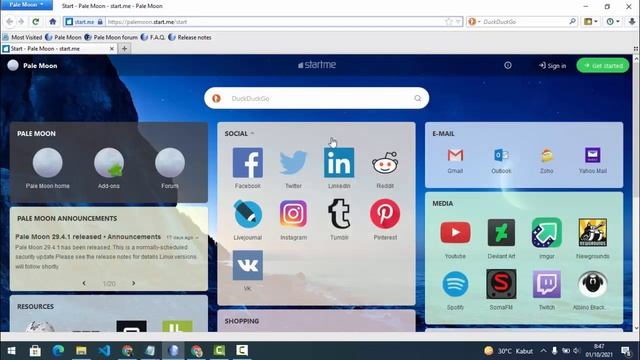Open the F.A.Q. bookmark
The image size is (640, 360).
tap(153, 37)
